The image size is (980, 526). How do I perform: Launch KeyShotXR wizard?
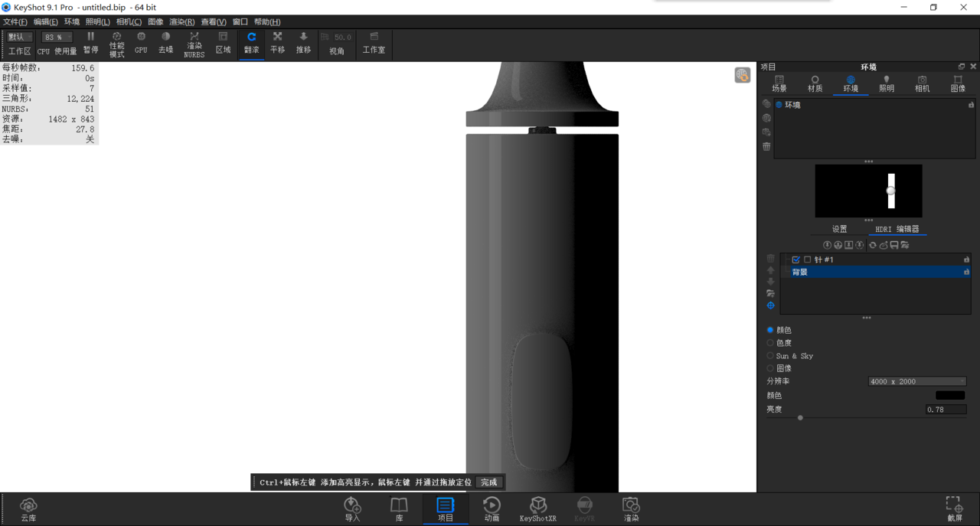pyautogui.click(x=538, y=509)
